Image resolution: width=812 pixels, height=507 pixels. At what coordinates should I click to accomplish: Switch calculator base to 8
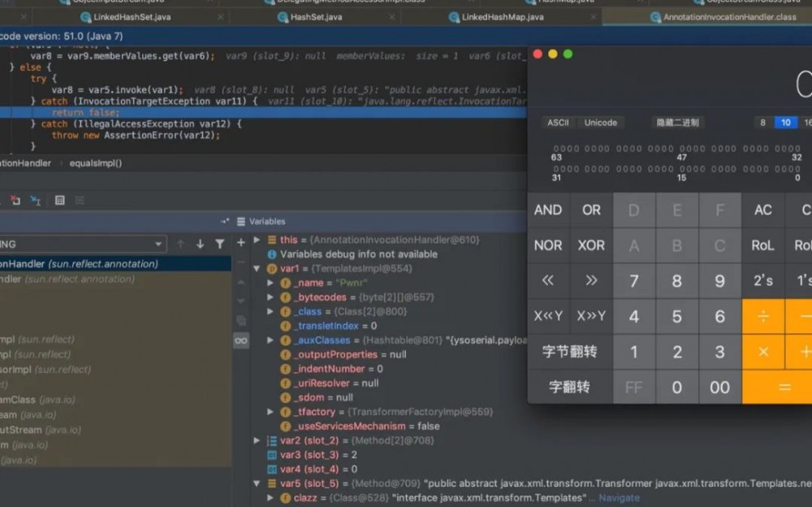tap(762, 122)
